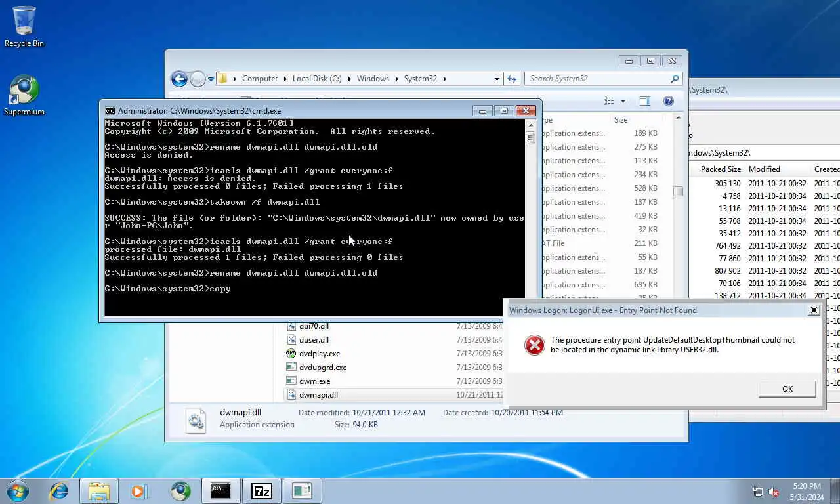Expand the arrow after Local Disk (C:)
The height and width of the screenshot is (504, 840).
349,79
